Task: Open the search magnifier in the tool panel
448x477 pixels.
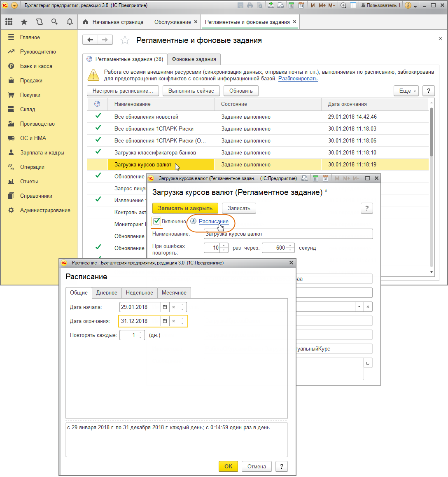Action: (54, 22)
